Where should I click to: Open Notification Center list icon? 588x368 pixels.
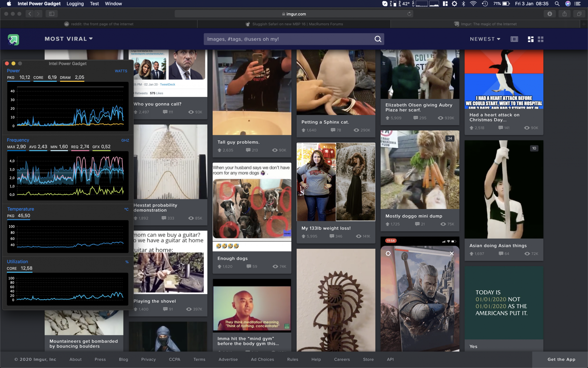578,4
